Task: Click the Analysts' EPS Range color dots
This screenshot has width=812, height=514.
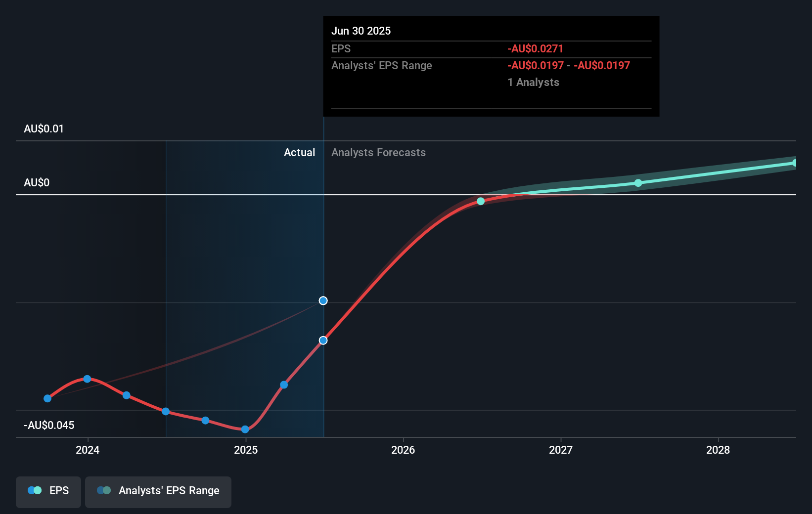Action: pyautogui.click(x=104, y=490)
